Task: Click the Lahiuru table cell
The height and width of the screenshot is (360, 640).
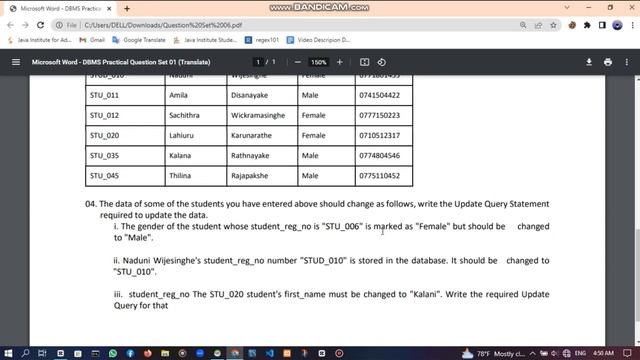Action: point(196,136)
